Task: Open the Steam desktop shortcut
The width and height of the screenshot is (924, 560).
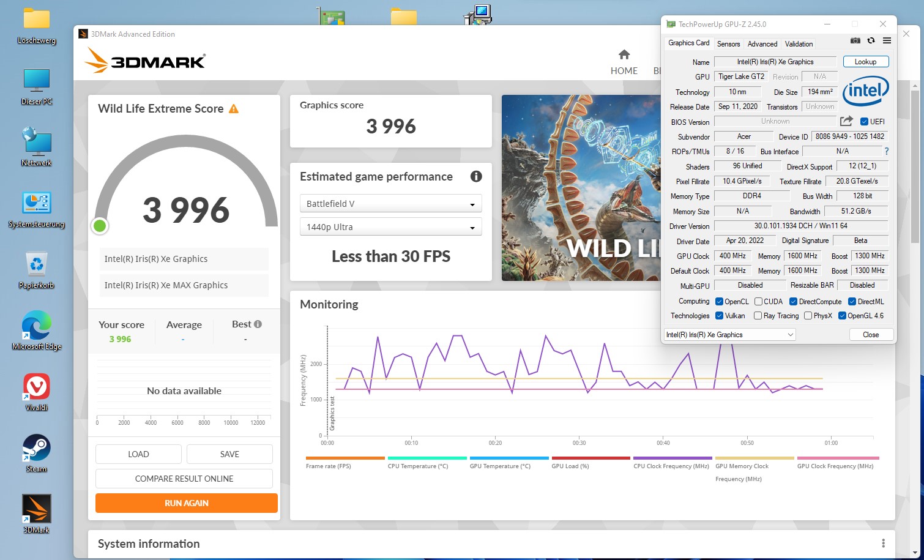Action: click(x=37, y=454)
